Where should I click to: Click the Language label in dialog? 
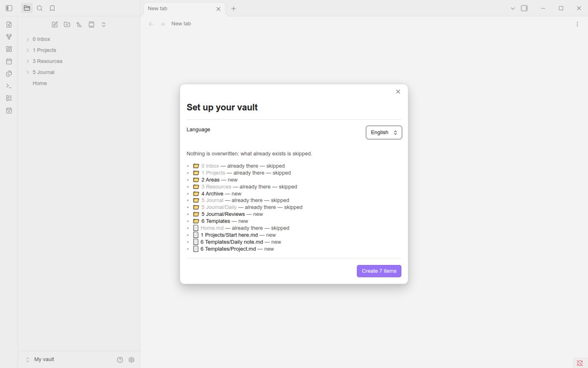pos(198,130)
